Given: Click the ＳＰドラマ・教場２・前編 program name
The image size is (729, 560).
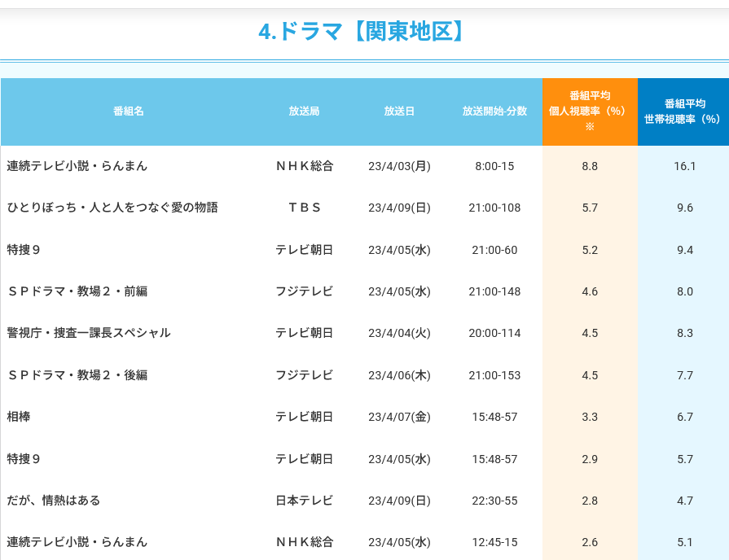Looking at the screenshot, I should (x=77, y=291).
